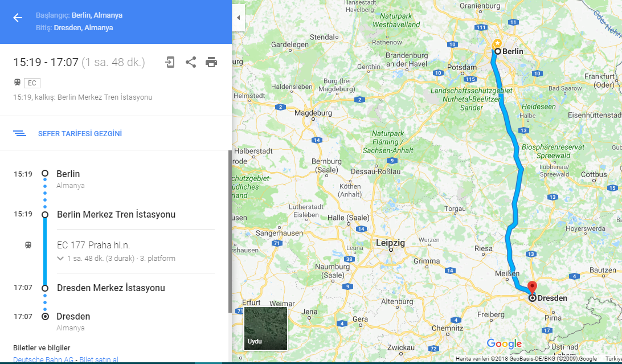Print the directions using printer icon
The image size is (622, 364).
[211, 62]
